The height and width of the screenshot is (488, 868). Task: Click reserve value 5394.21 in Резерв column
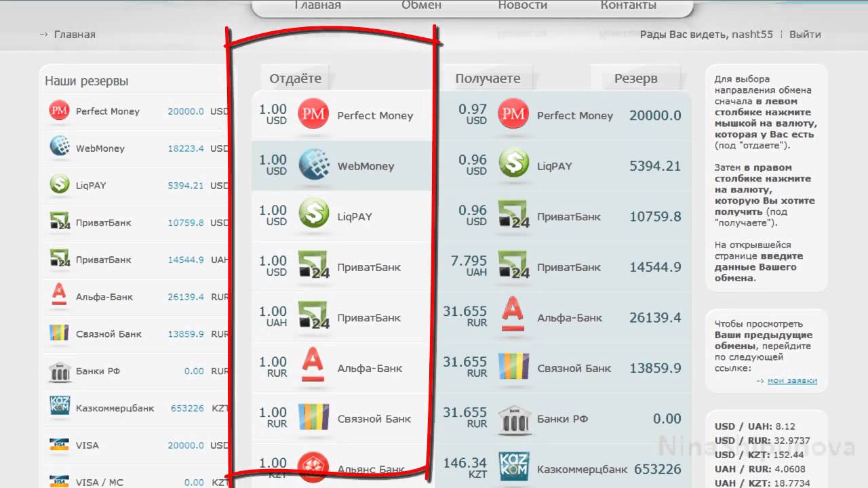655,165
